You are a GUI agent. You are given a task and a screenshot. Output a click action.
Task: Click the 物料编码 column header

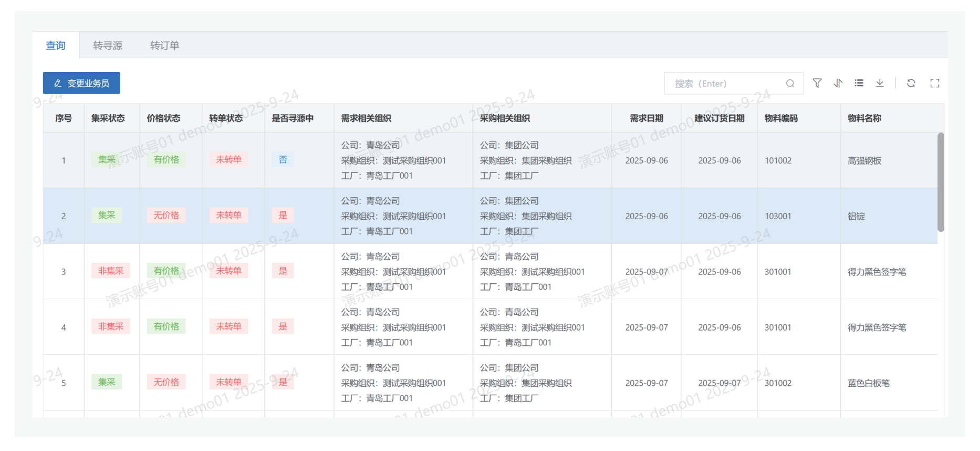[781, 118]
